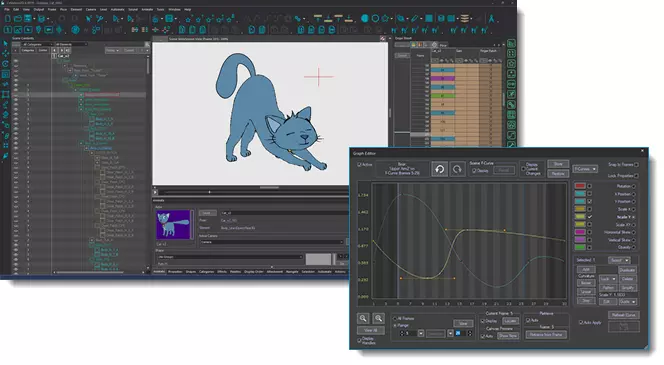Open the Camera menu
The width and height of the screenshot is (664, 365).
[x=91, y=9]
